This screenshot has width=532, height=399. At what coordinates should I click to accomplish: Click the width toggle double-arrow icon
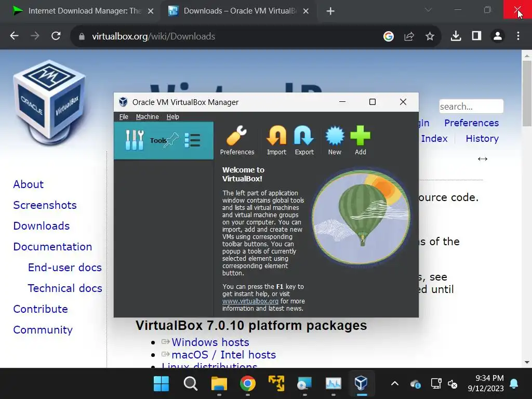pos(483,159)
